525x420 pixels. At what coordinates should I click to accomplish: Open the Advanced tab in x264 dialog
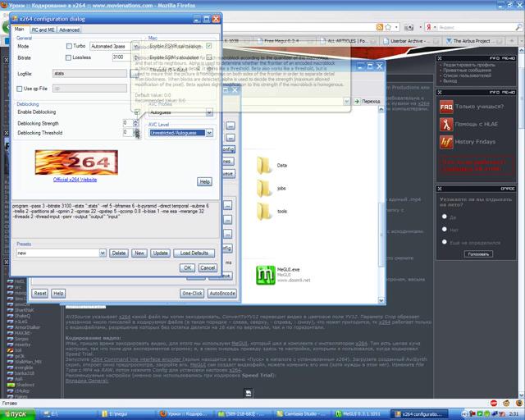[x=69, y=30]
